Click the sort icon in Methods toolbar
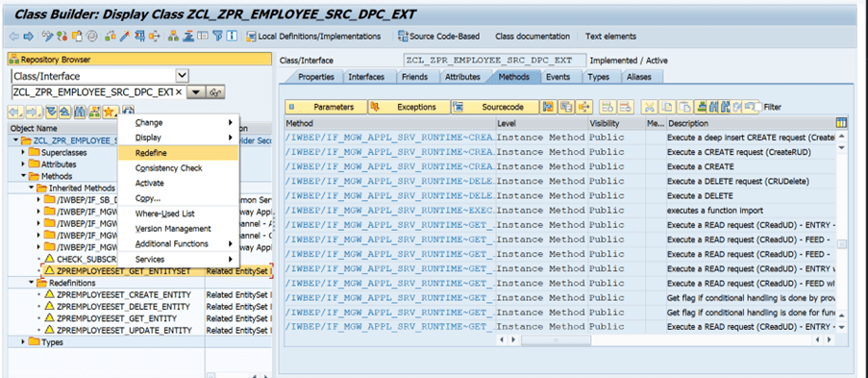868x378 pixels. 701,107
